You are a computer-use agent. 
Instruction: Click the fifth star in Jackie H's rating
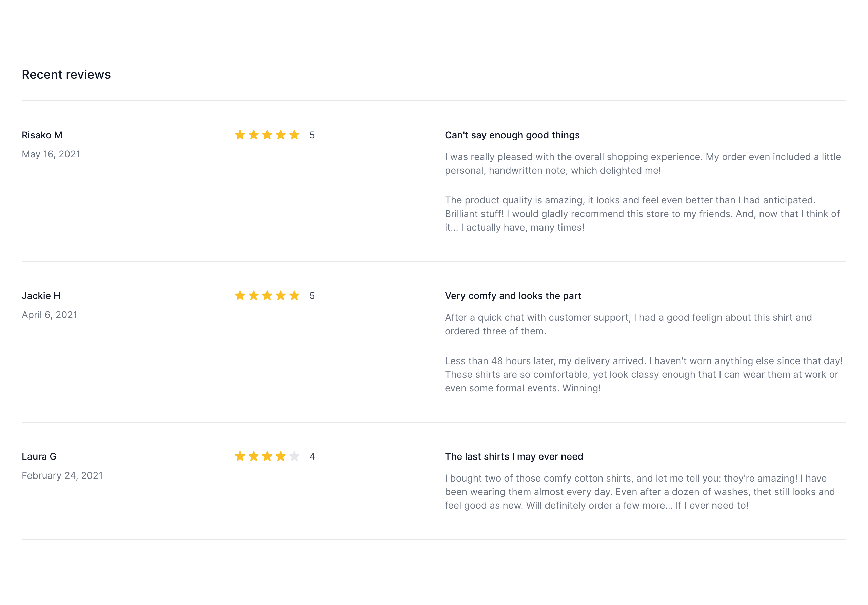click(x=294, y=296)
